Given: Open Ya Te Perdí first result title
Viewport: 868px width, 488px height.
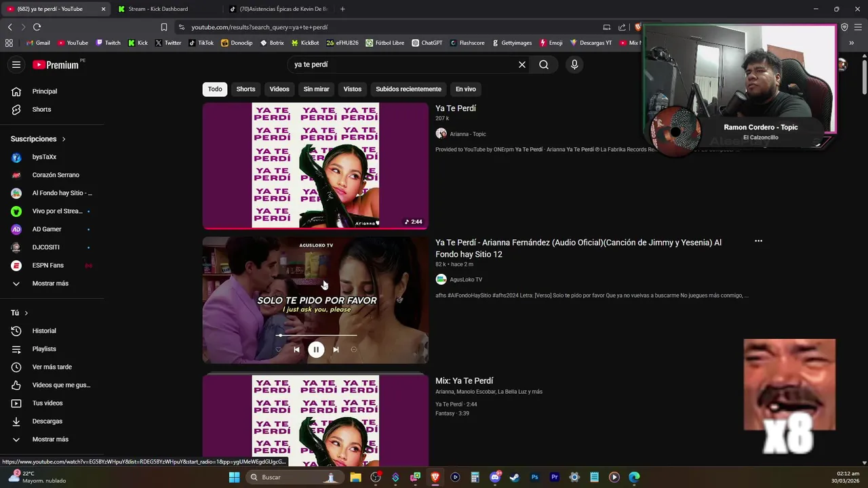Looking at the screenshot, I should click(456, 108).
